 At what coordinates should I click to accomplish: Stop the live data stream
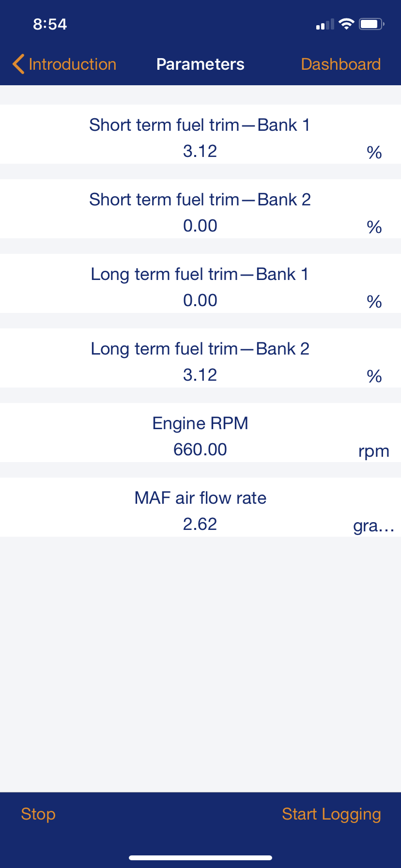coord(38,814)
